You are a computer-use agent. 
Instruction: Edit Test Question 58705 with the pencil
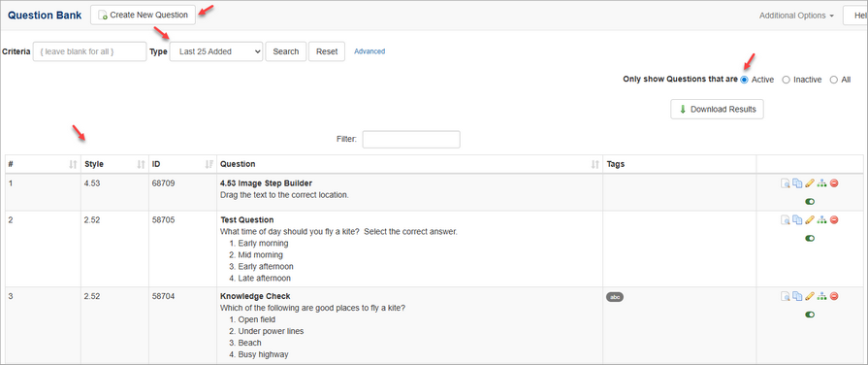[809, 220]
